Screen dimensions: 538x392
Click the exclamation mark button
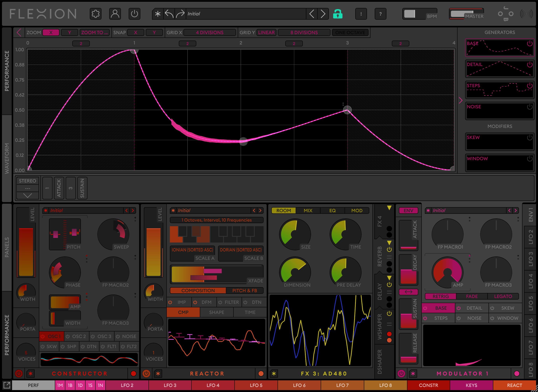361,14
